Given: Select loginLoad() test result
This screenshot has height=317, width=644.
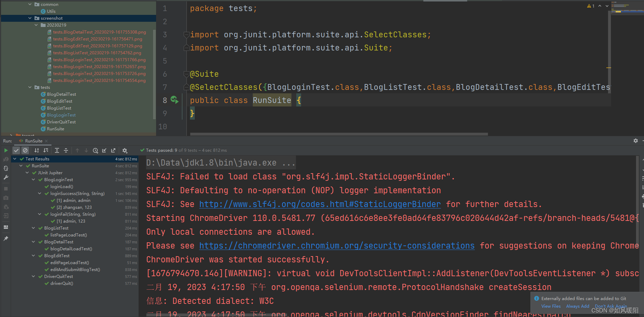Looking at the screenshot, I should tap(62, 187).
